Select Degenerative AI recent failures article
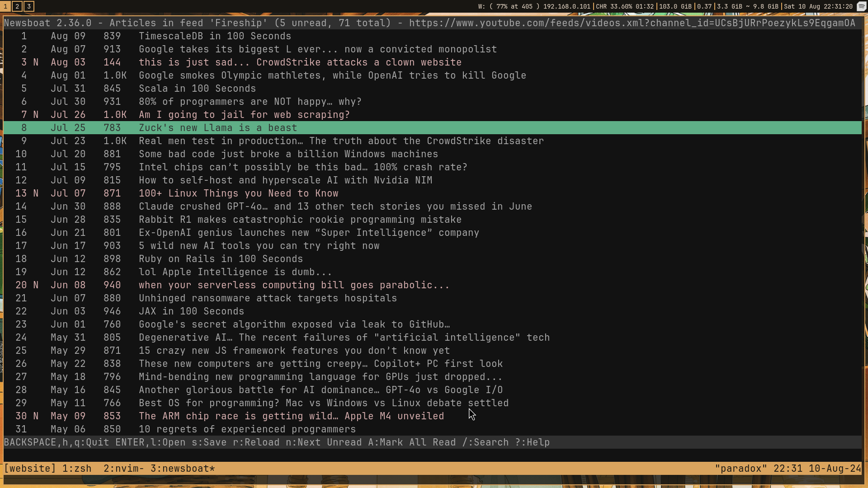The height and width of the screenshot is (488, 868). [432, 338]
